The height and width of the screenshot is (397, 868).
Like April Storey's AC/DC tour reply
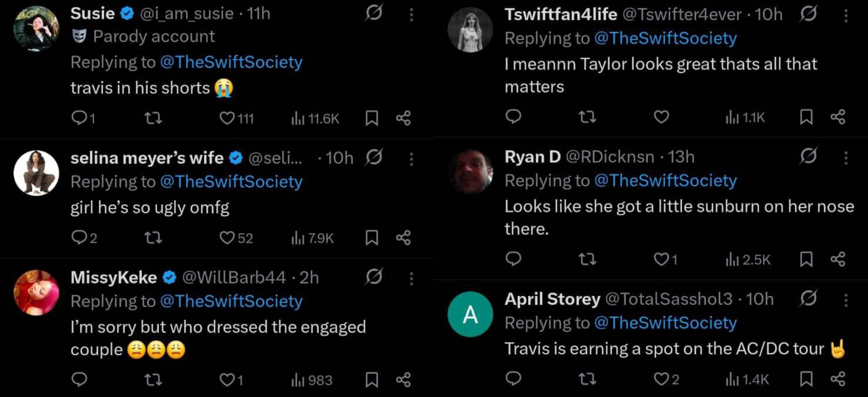coord(661,379)
